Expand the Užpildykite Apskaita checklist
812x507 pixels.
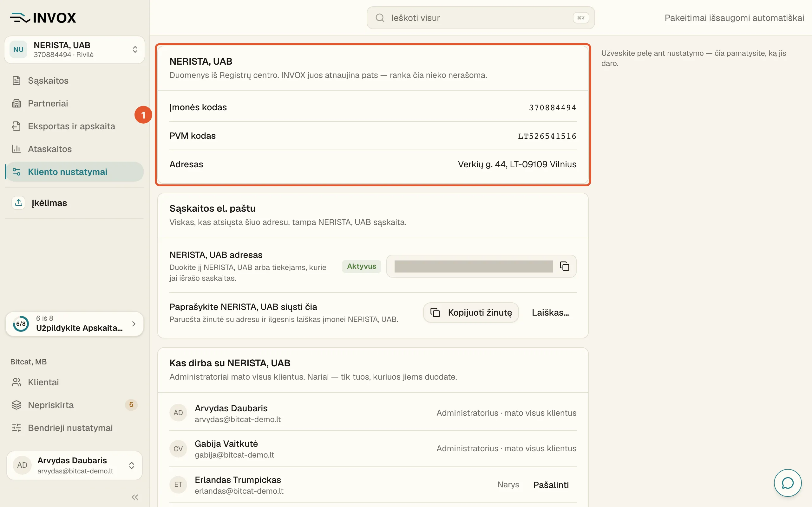tap(75, 324)
